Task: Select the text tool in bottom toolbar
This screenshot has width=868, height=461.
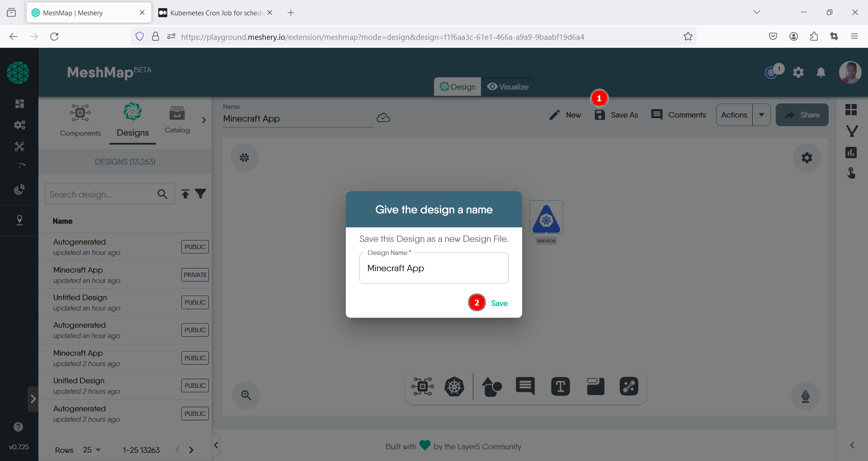Action: tap(560, 387)
